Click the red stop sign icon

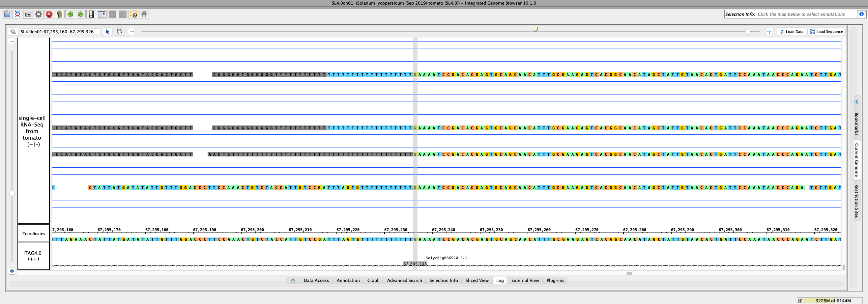tap(49, 14)
